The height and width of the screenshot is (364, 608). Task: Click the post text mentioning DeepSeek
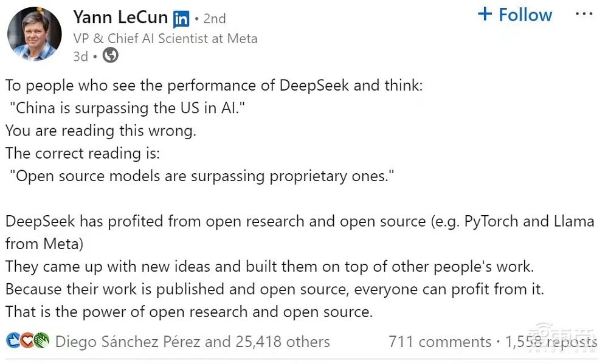[213, 85]
